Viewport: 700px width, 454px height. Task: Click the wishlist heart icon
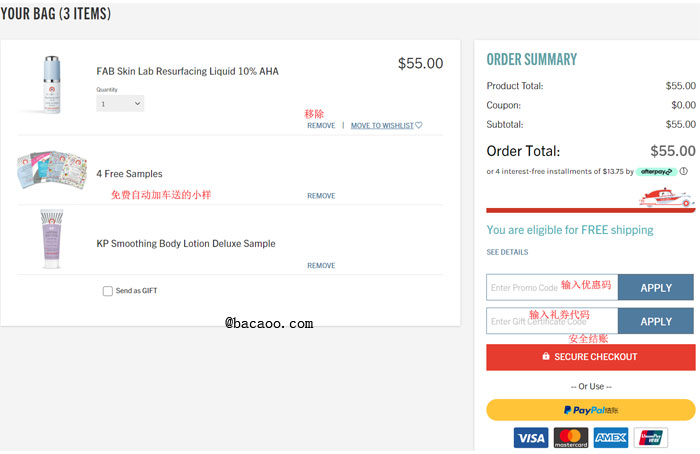pyautogui.click(x=419, y=125)
